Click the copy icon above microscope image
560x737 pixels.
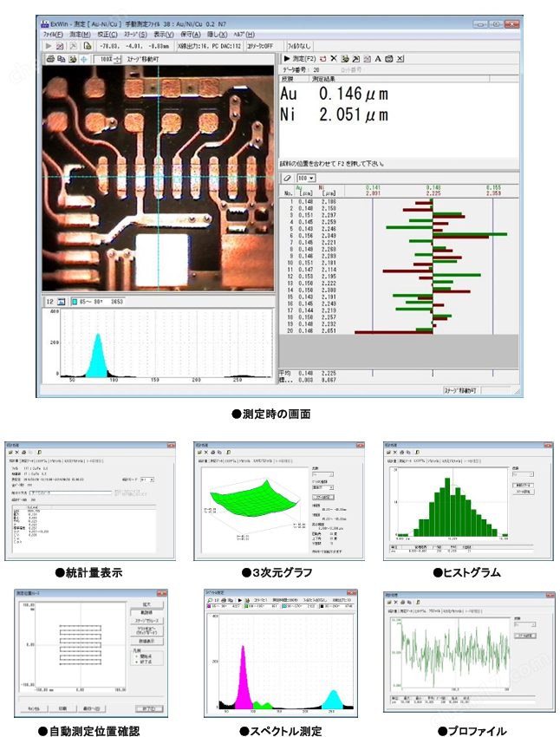point(61,59)
